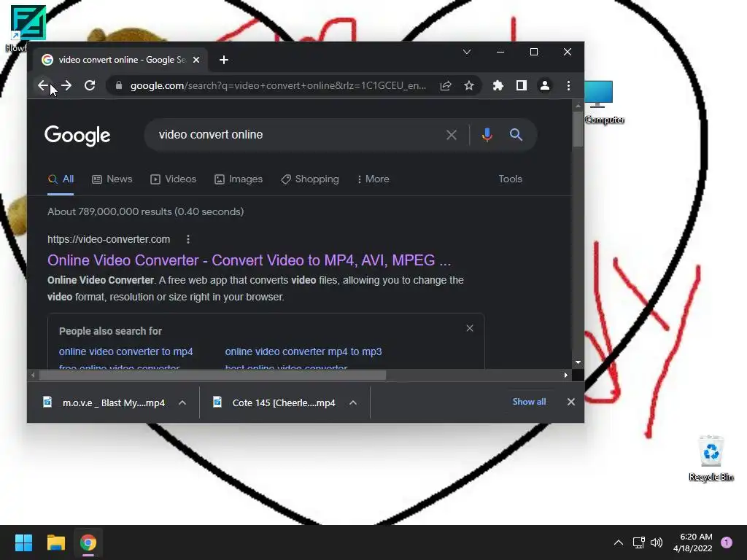Click the scroll up arrow
Viewport: 747px width, 560px height.
tap(578, 106)
